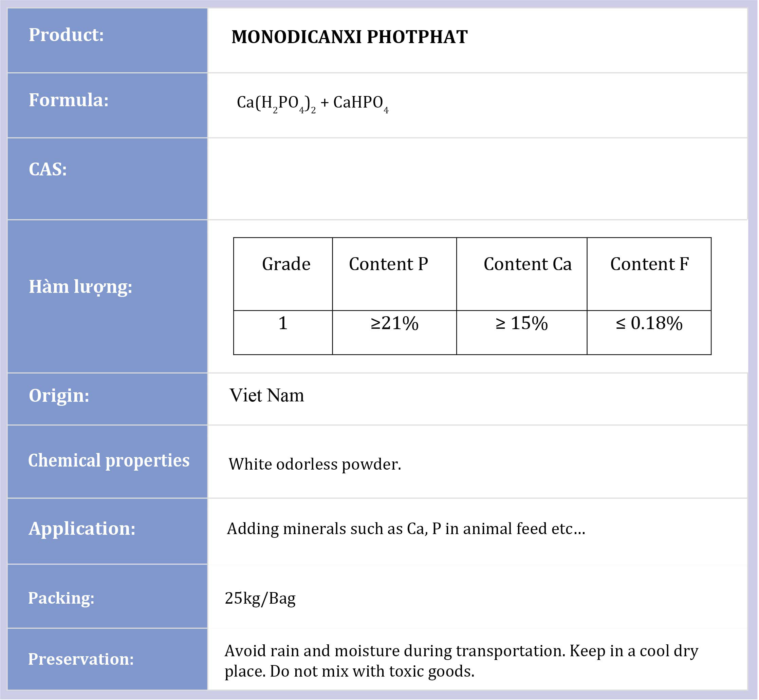
Task: Select the Viet Nam origin text
Action: tap(267, 395)
